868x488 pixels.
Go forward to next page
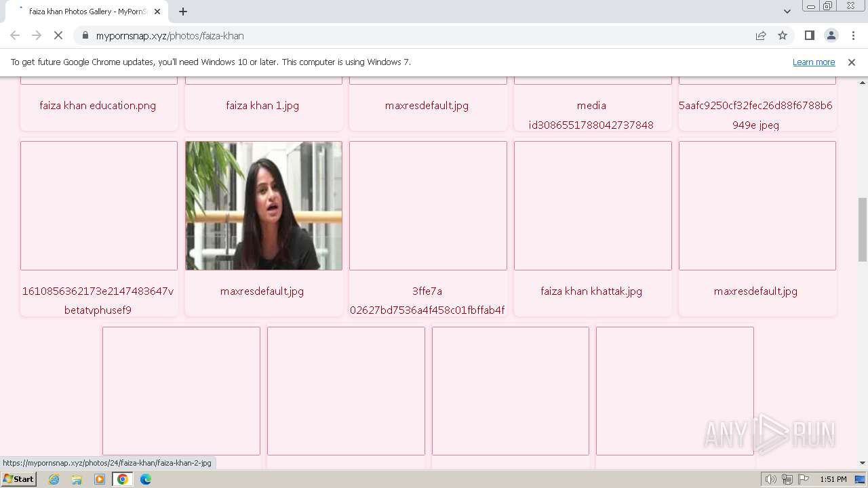[x=37, y=35]
